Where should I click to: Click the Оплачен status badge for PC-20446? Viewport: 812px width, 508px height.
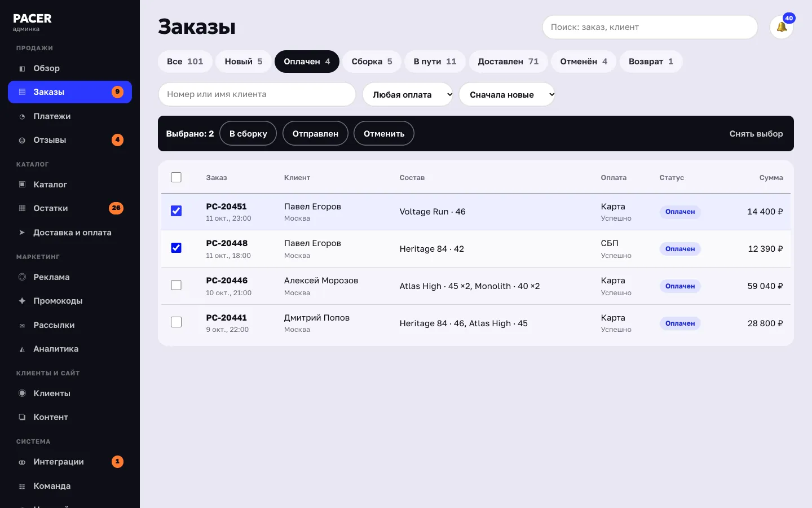[680, 286]
